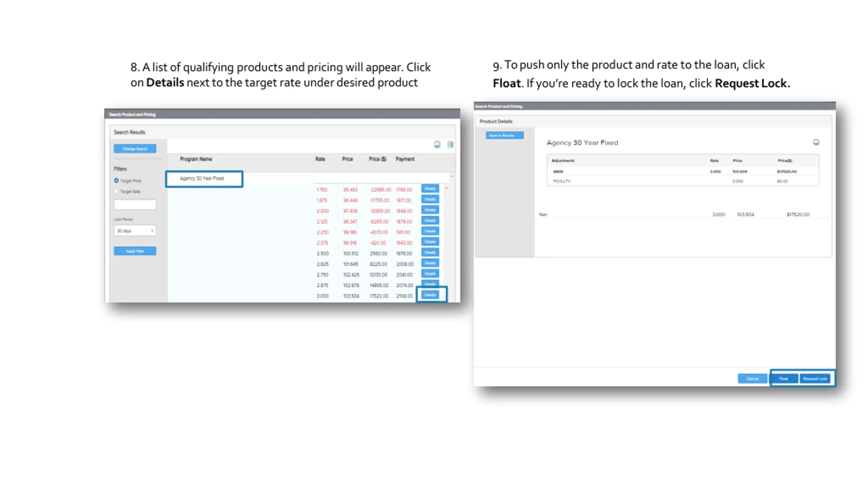Click the print icon in Product Details
This screenshot has height=488, width=868.
[x=816, y=142]
